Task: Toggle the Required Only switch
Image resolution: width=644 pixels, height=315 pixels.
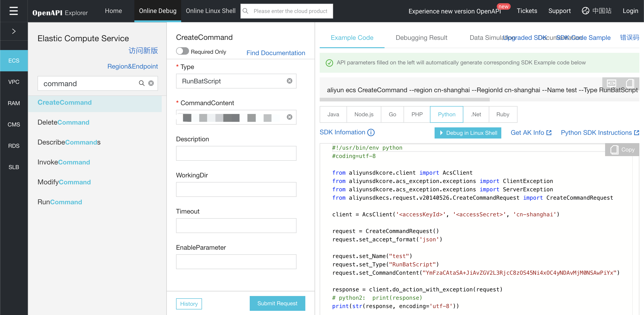Action: coord(183,51)
